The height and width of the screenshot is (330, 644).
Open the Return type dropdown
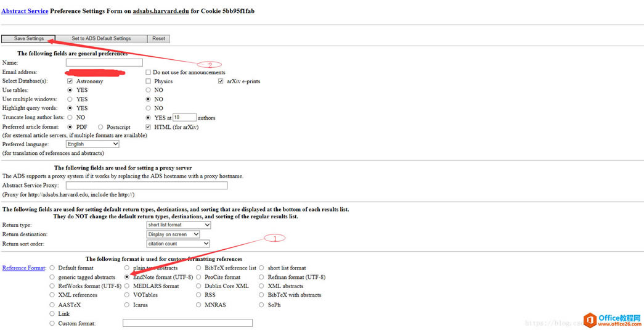(179, 225)
